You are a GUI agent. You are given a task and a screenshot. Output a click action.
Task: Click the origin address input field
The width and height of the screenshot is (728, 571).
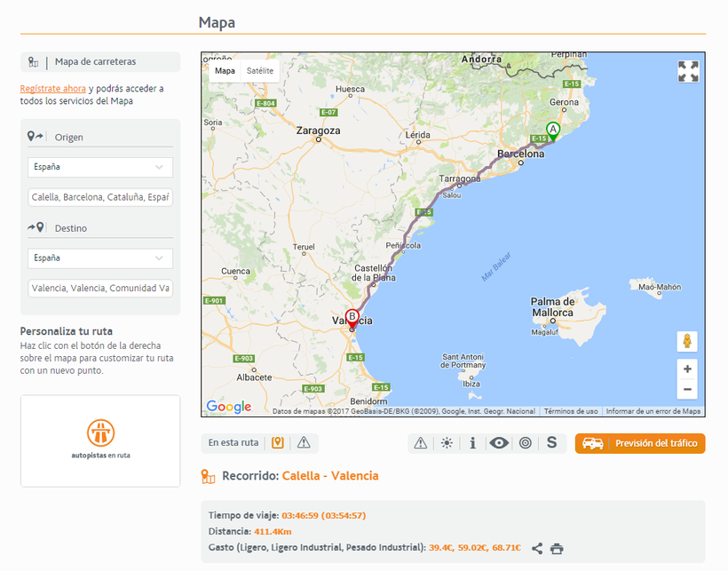click(100, 197)
